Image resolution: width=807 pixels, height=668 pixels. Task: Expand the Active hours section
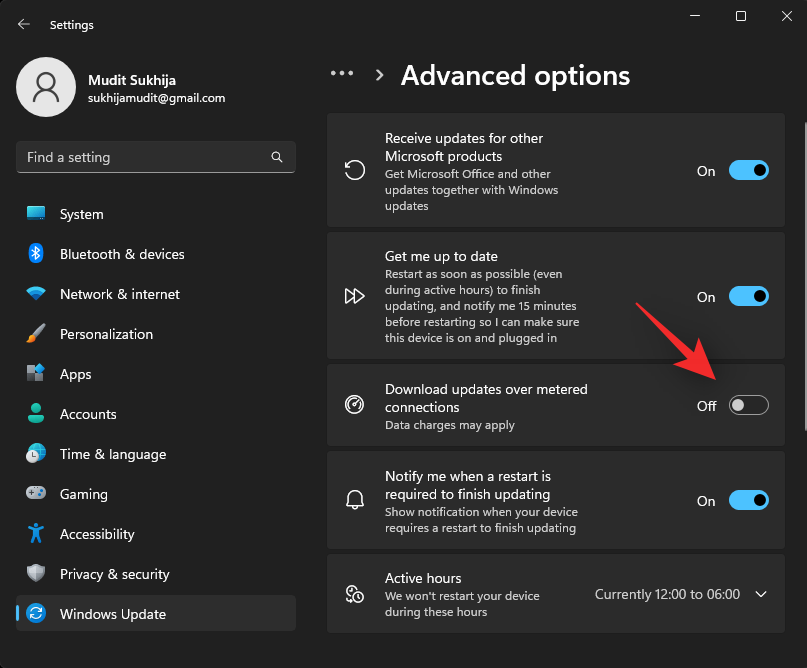tap(761, 593)
